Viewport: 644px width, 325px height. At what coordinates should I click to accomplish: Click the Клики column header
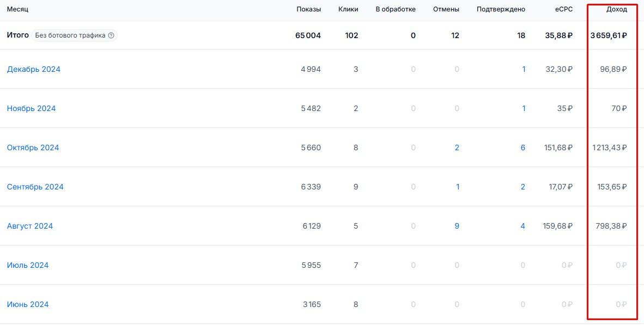pos(348,9)
